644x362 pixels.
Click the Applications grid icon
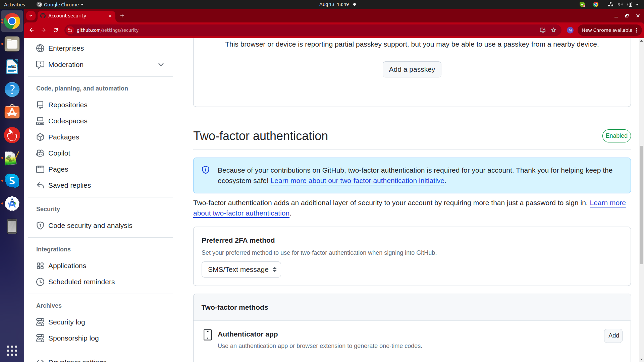click(40, 266)
